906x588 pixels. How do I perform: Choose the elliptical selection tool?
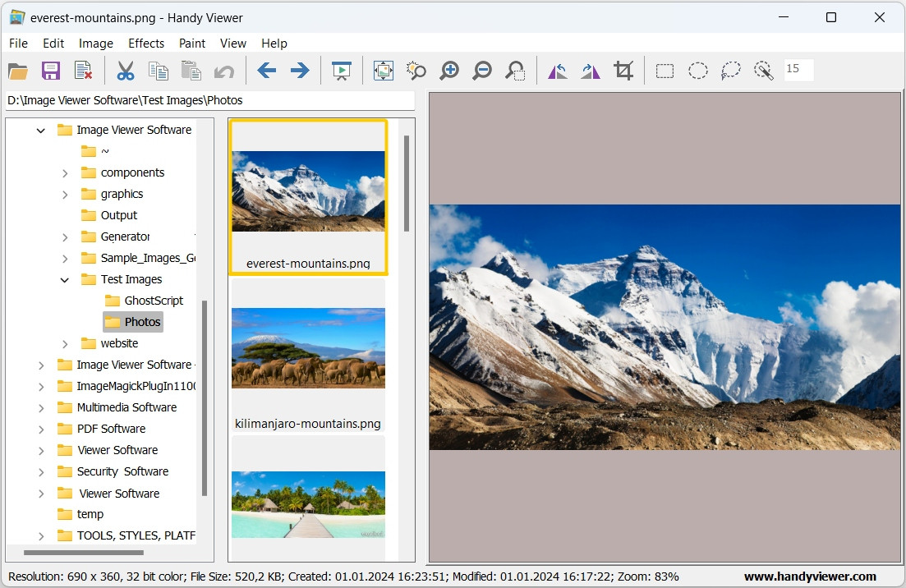(x=698, y=71)
